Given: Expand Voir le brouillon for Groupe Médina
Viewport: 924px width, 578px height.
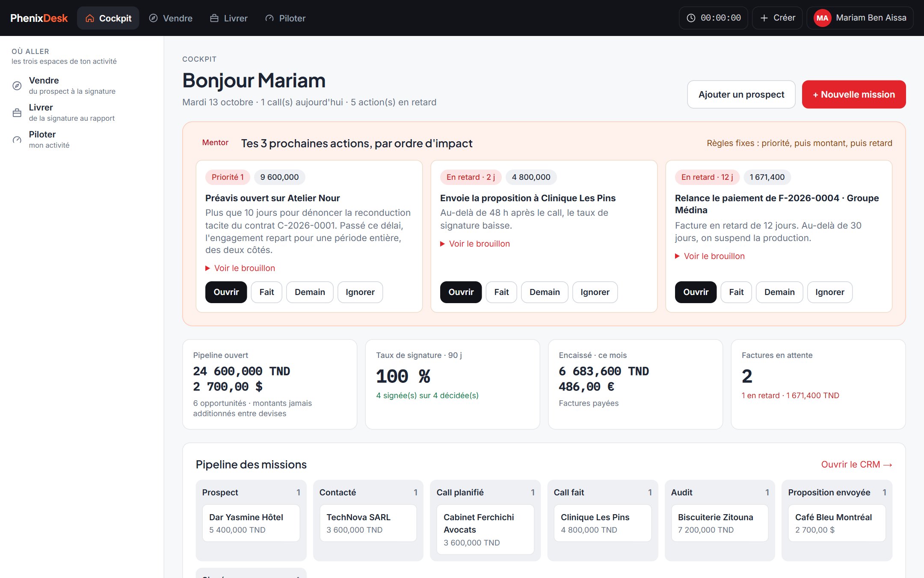Looking at the screenshot, I should pyautogui.click(x=710, y=256).
